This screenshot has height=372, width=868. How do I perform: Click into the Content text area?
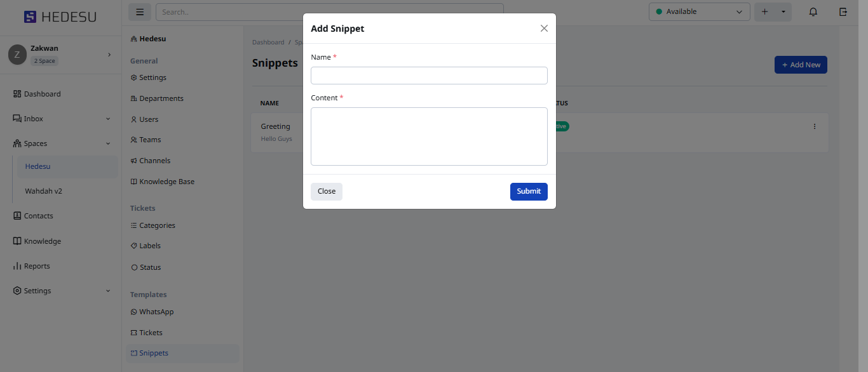coord(429,136)
